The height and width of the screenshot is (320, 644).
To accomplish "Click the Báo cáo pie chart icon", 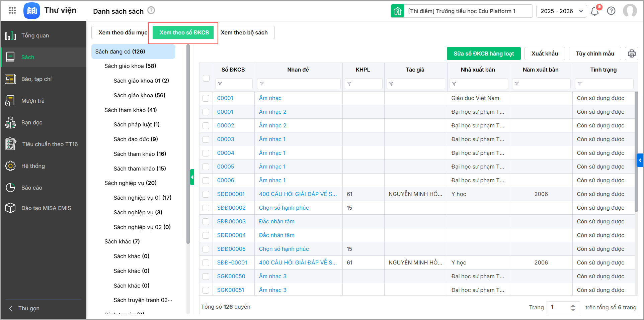I will pos(10,188).
